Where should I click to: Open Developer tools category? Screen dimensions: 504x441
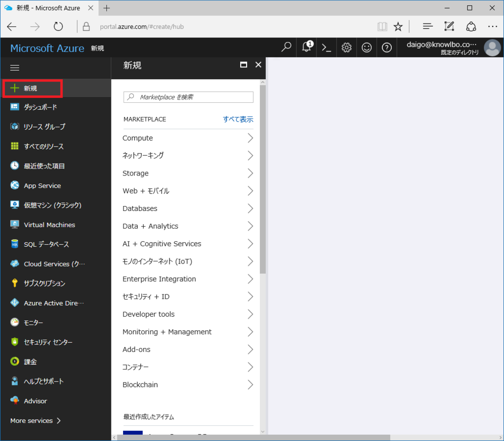pyautogui.click(x=188, y=314)
